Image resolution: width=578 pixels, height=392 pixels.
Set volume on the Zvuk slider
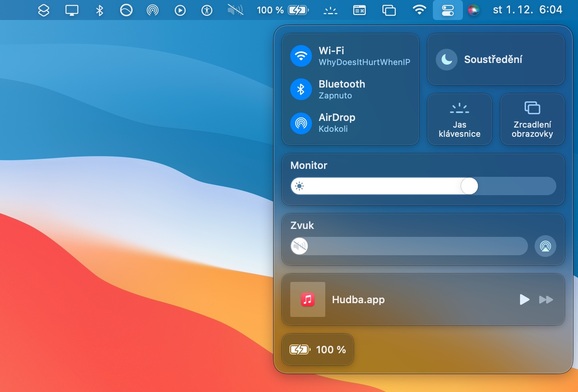(409, 246)
